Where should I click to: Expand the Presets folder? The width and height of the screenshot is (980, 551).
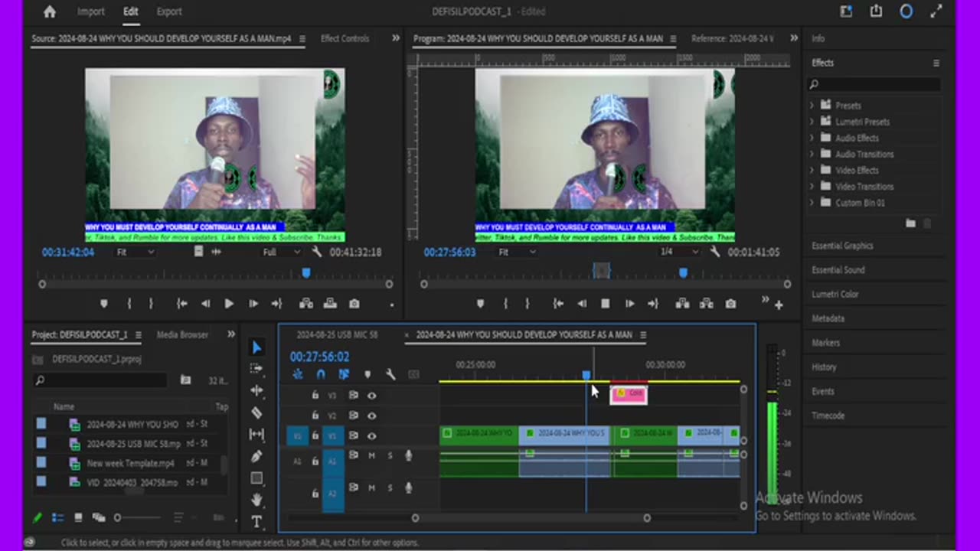coord(812,105)
